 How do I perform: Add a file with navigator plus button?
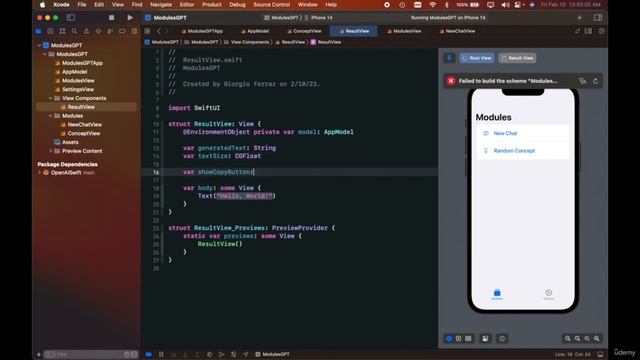[x=39, y=354]
